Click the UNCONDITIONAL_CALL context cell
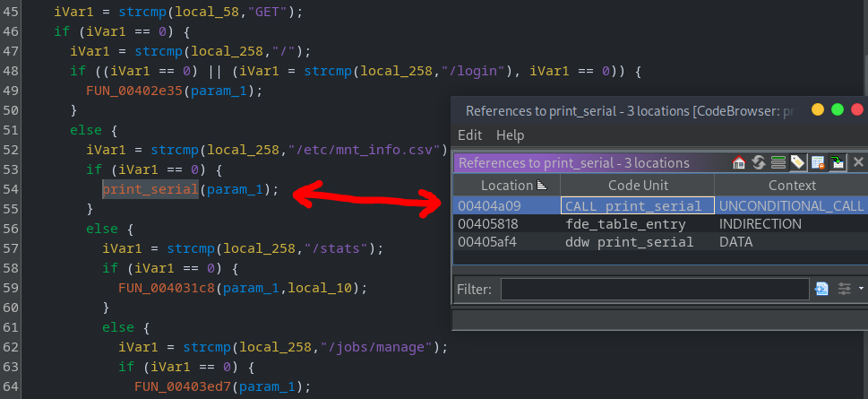 click(x=792, y=205)
